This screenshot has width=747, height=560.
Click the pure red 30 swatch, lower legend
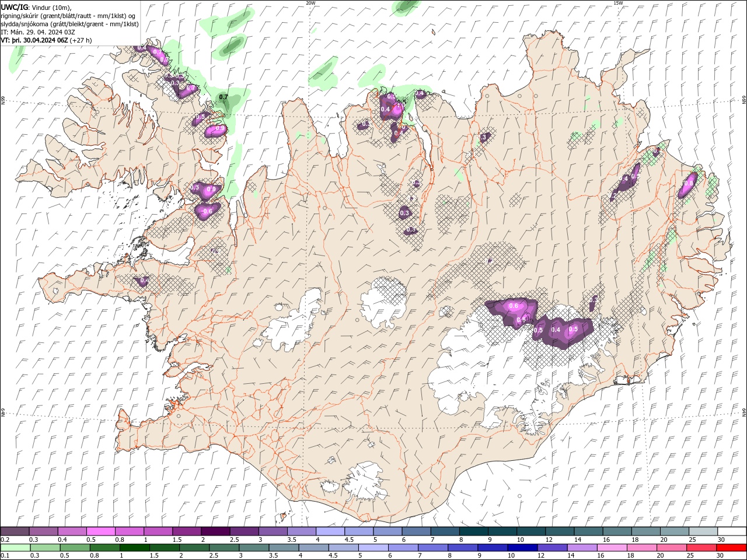point(731,548)
